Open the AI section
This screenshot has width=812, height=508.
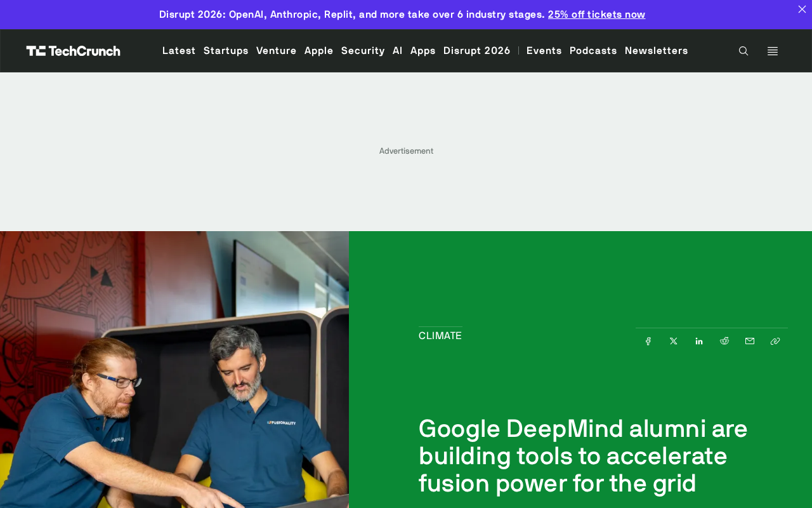click(x=398, y=51)
